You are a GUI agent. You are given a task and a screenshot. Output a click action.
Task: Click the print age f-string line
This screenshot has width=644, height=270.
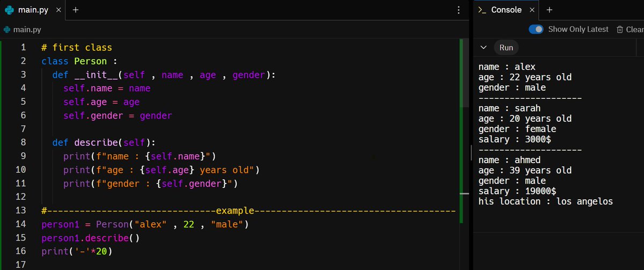pos(161,170)
